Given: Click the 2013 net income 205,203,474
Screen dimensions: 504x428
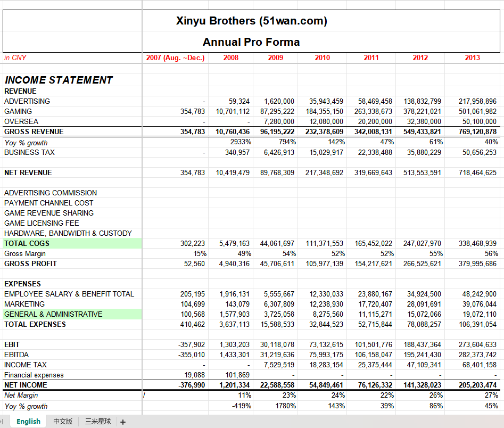Looking at the screenshot, I should (477, 385).
